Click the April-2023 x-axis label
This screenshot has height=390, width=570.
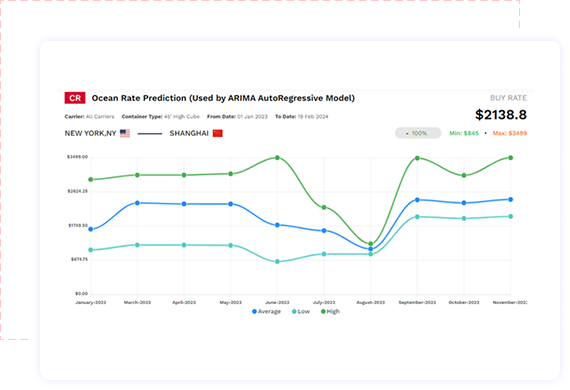click(184, 302)
